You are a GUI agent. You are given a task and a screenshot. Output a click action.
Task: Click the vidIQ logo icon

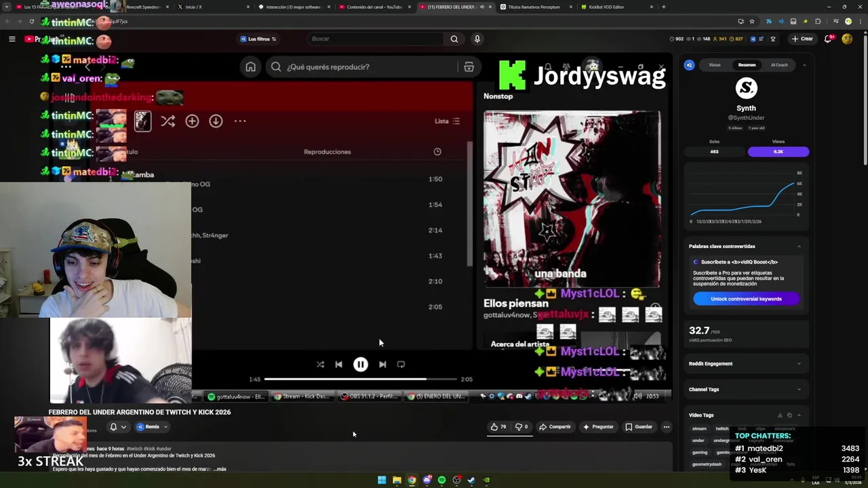click(x=689, y=65)
